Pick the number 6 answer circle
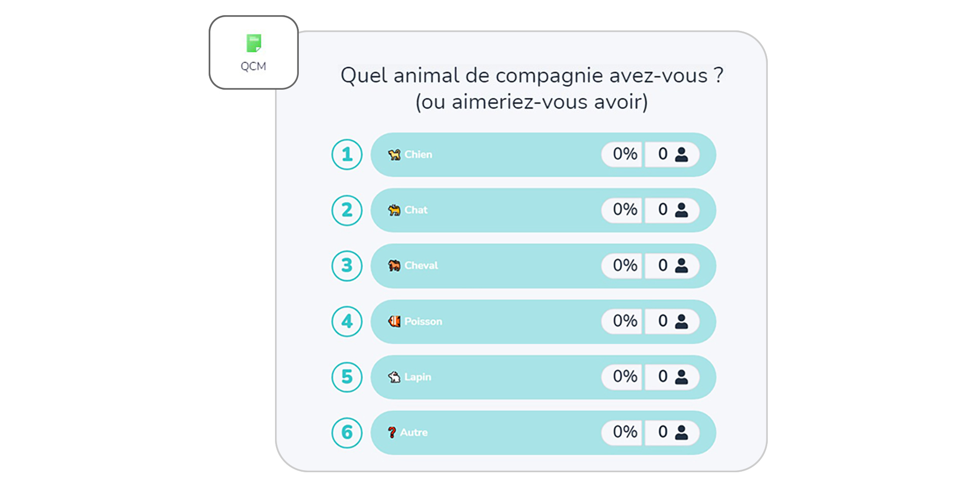 click(x=347, y=432)
